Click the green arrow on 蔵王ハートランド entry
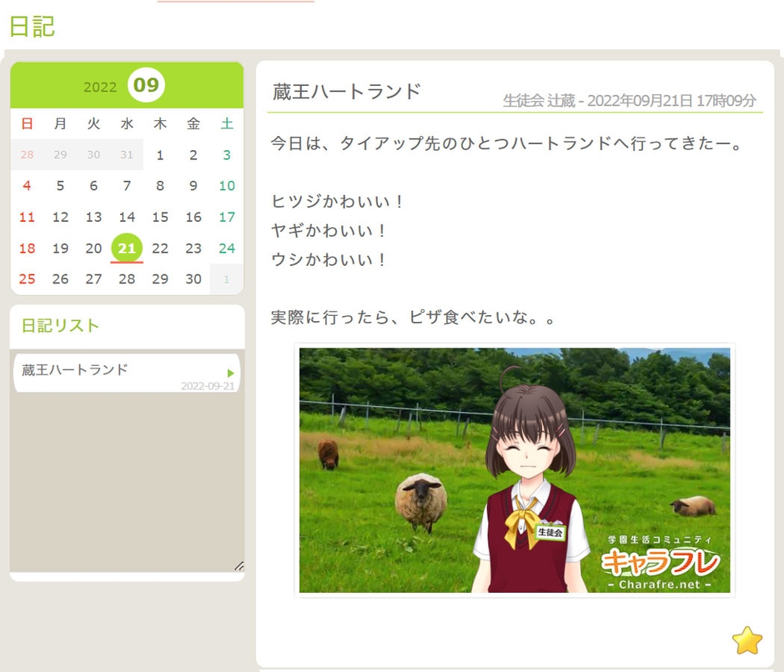The height and width of the screenshot is (672, 784). click(230, 373)
